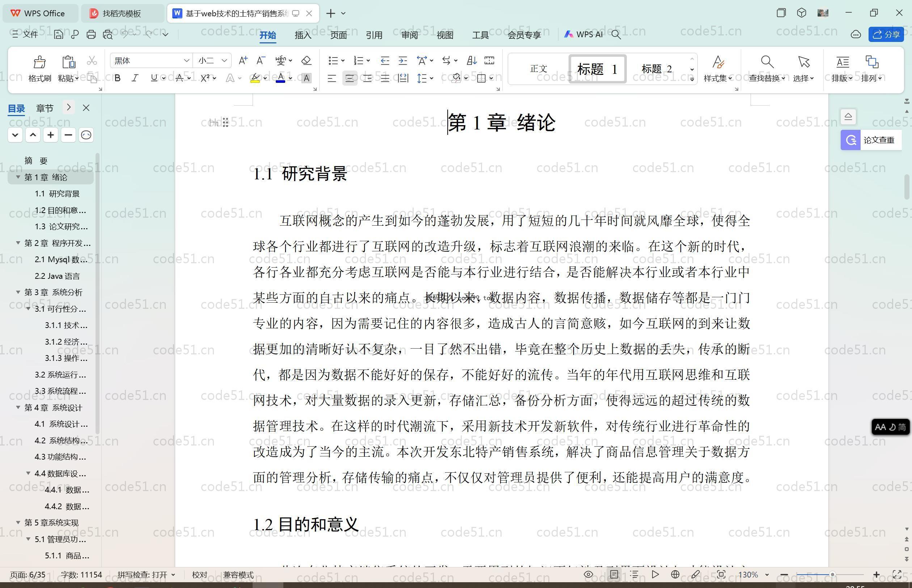This screenshot has height=588, width=912.
Task: Open the References (引用) ribbon tab
Action: coord(374,35)
